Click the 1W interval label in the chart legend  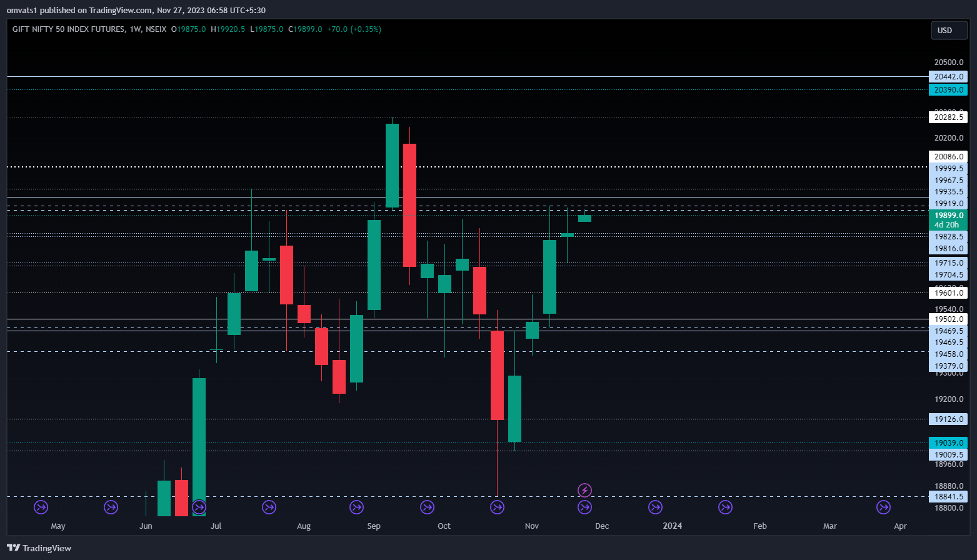point(136,29)
